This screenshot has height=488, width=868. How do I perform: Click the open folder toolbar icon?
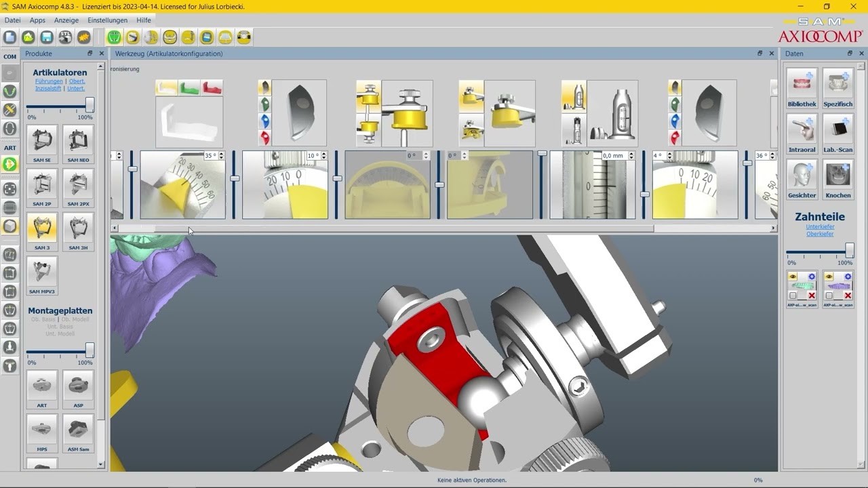click(28, 37)
